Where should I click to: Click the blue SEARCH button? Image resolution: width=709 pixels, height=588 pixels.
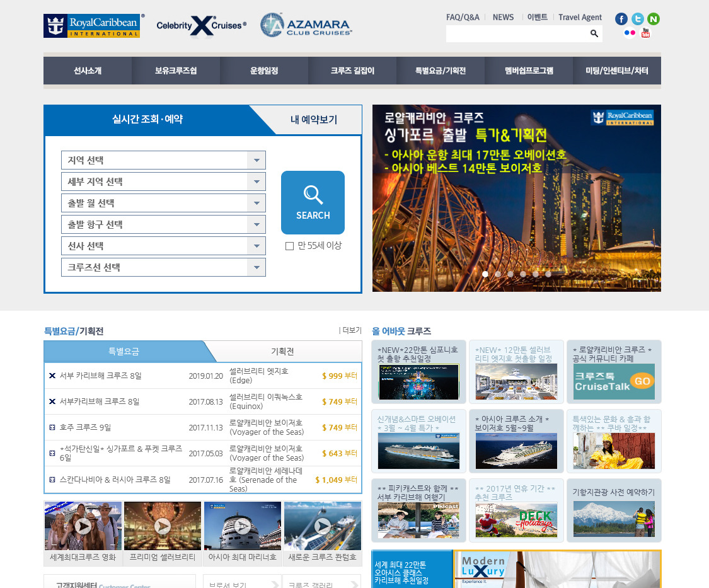pos(313,203)
